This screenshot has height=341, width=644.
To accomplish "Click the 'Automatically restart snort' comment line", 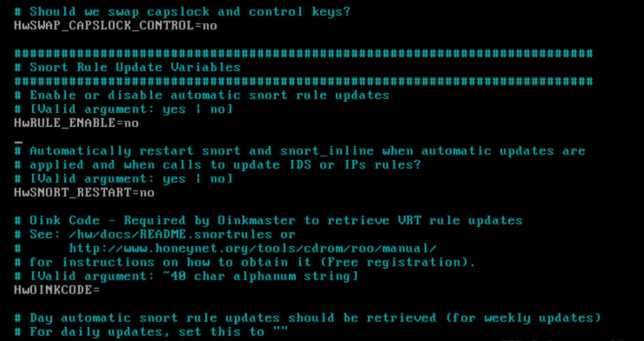I will (x=299, y=151).
